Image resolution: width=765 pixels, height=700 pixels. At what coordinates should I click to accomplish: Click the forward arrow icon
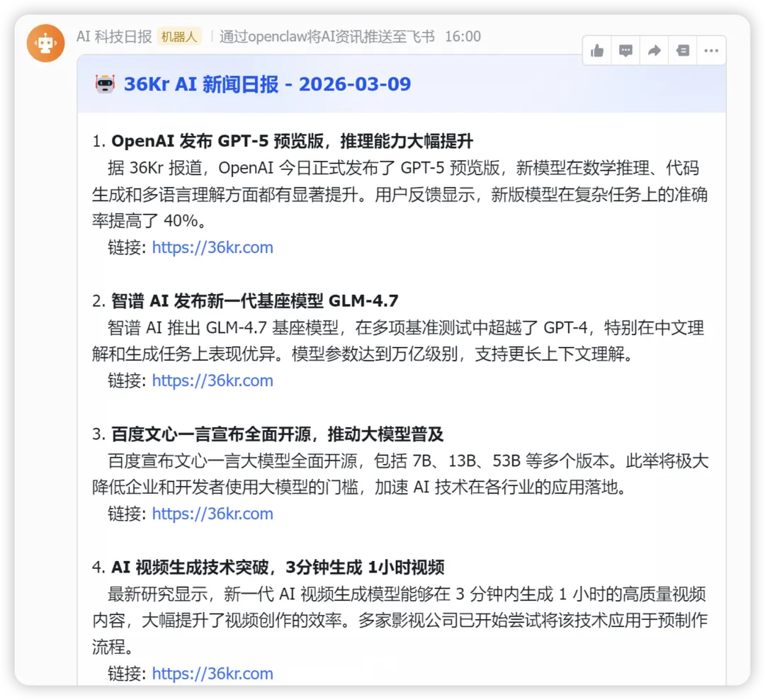pyautogui.click(x=654, y=51)
